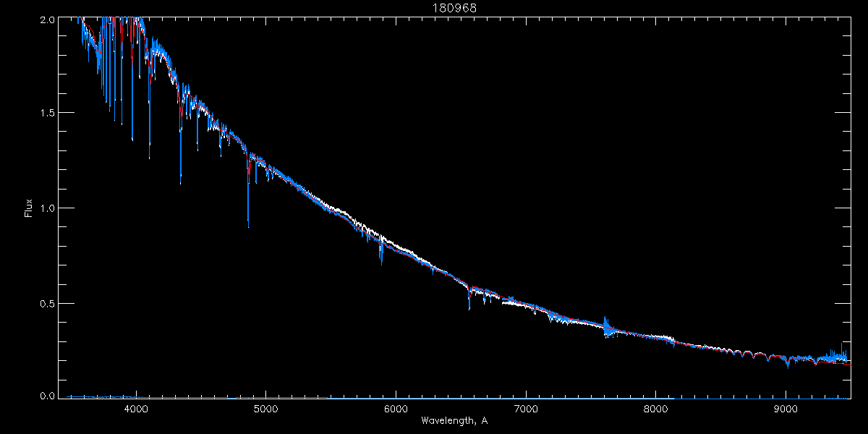Click the 1.0 flux tick label
The height and width of the screenshot is (434, 868).
point(48,208)
